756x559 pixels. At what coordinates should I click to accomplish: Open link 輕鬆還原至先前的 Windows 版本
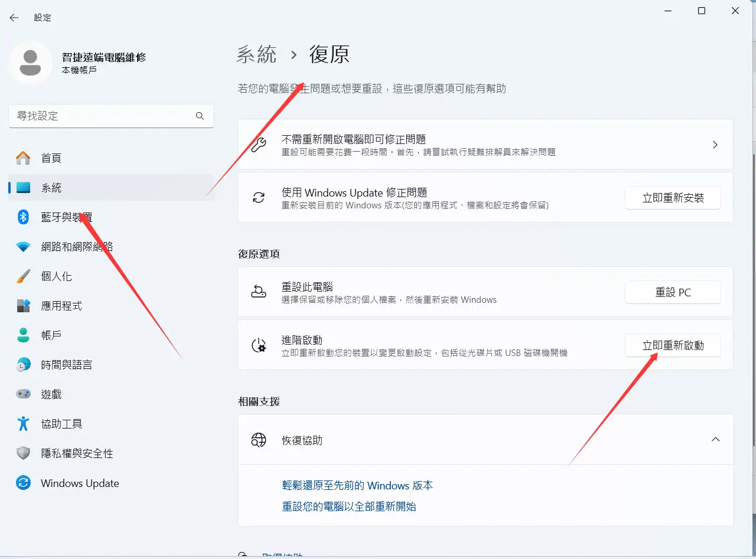click(357, 485)
